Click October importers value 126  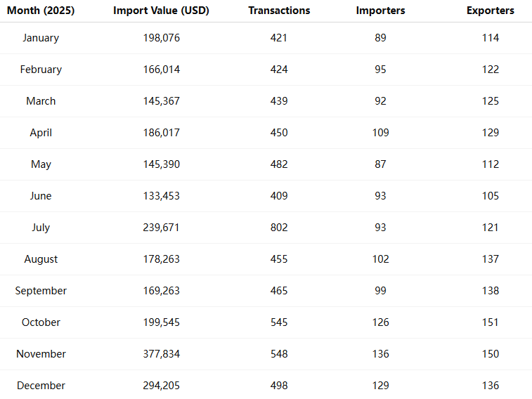[x=380, y=322]
